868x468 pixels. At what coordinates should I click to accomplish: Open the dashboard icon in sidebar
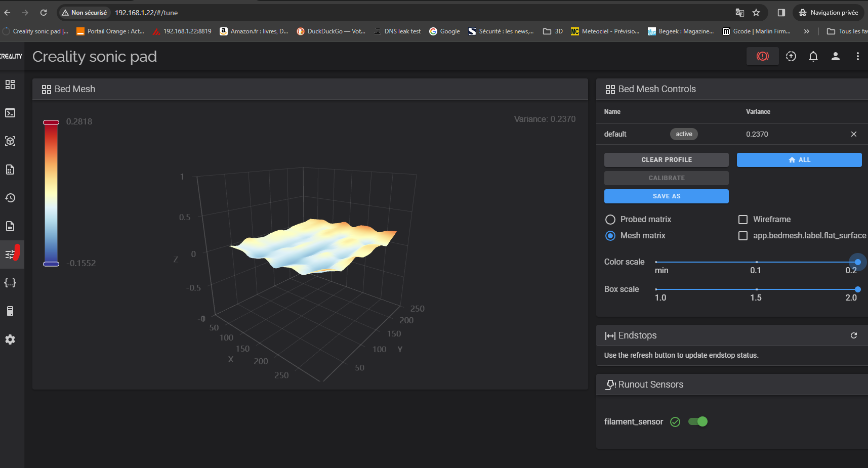pos(10,84)
